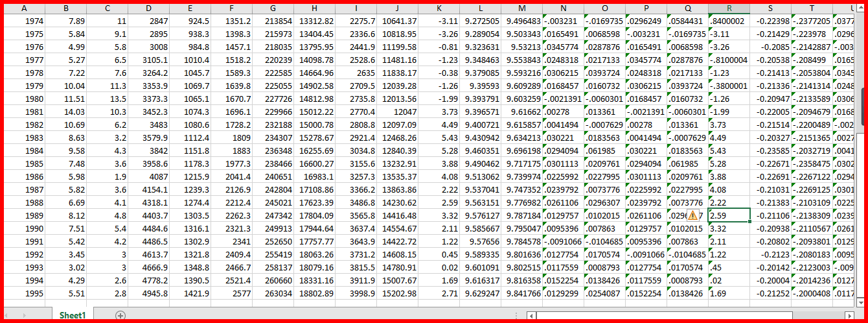
Task: Click the horizontal scrollbar left arrow
Action: click(x=532, y=315)
